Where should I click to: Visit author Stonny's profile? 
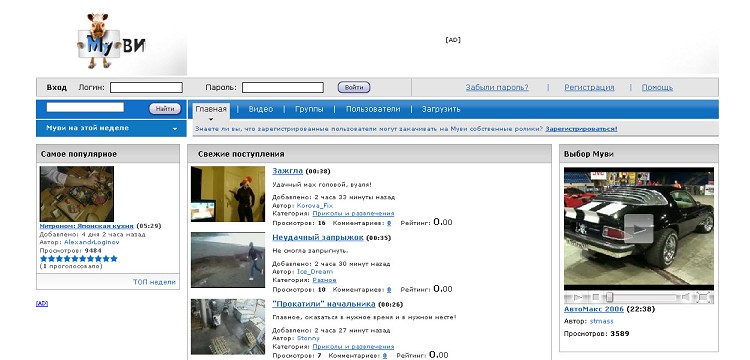tap(308, 338)
